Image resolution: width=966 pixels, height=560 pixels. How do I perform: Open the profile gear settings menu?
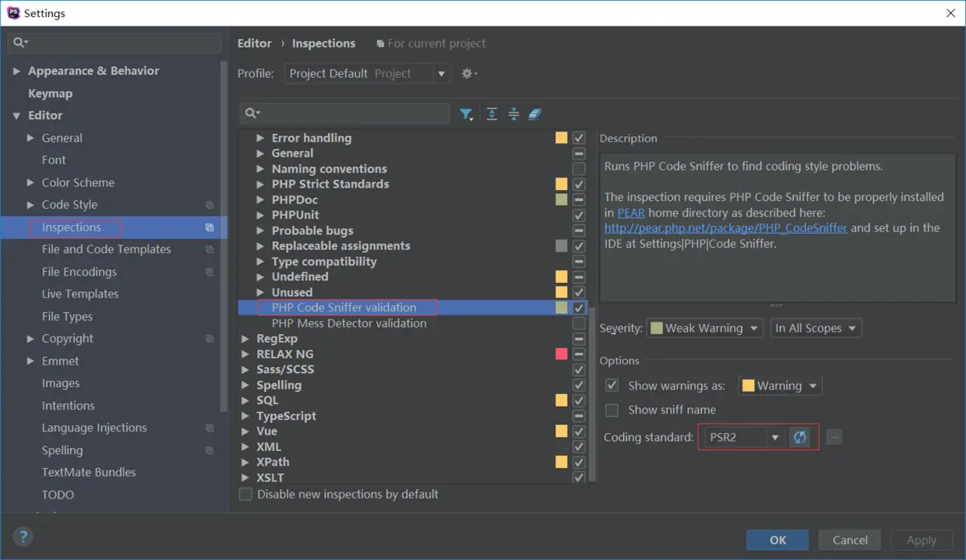coord(469,73)
